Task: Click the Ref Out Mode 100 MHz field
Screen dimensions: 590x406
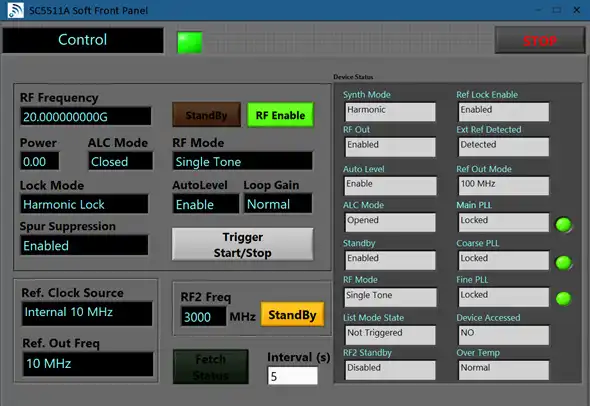Action: pos(504,186)
